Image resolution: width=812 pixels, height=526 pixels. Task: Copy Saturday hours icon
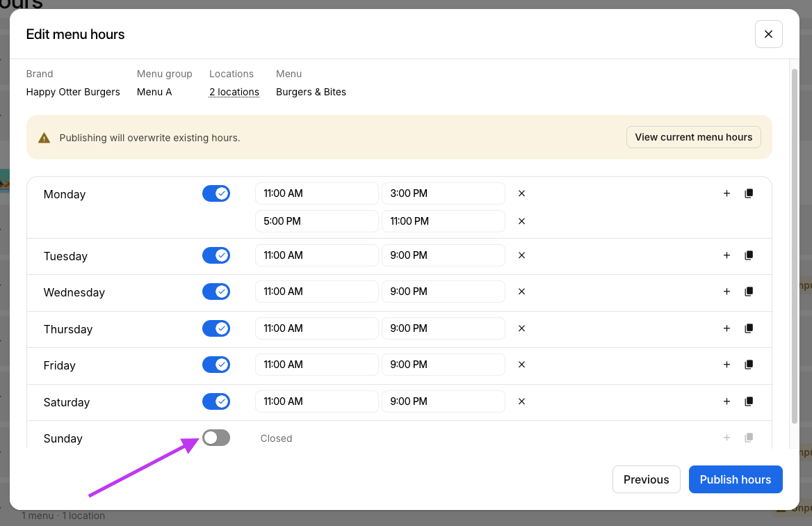[749, 401]
